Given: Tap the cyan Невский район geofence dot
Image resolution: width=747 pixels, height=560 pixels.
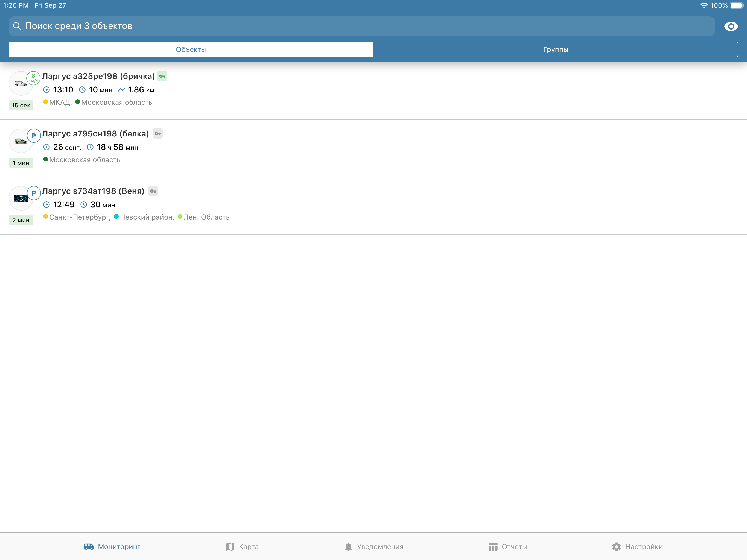Looking at the screenshot, I should pyautogui.click(x=116, y=217).
